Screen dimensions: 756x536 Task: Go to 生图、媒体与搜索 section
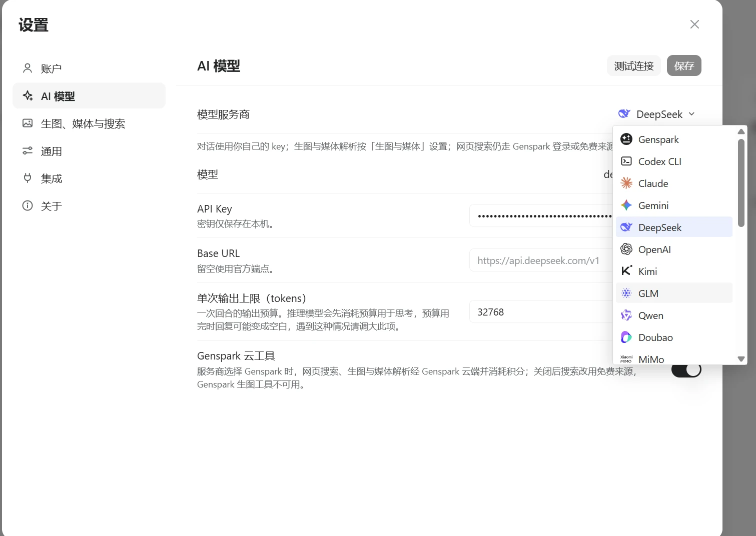[x=89, y=123]
